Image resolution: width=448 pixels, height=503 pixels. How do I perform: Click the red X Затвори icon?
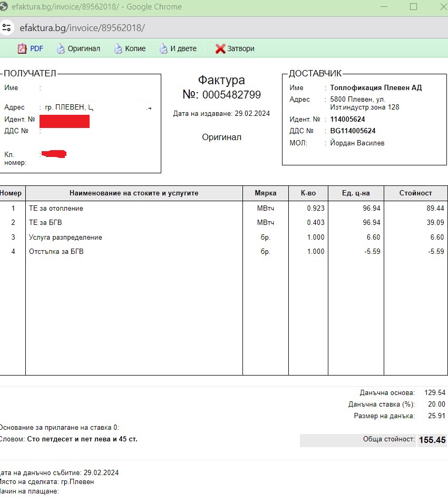click(220, 48)
